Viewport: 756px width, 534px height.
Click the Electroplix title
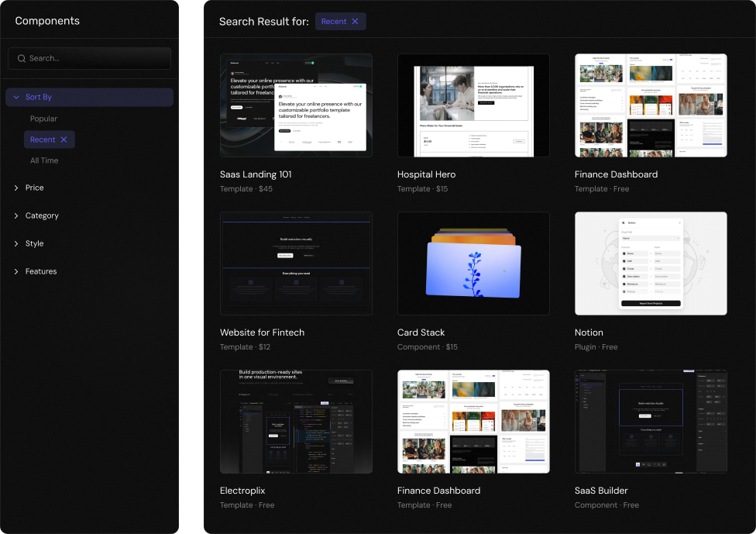pos(242,491)
